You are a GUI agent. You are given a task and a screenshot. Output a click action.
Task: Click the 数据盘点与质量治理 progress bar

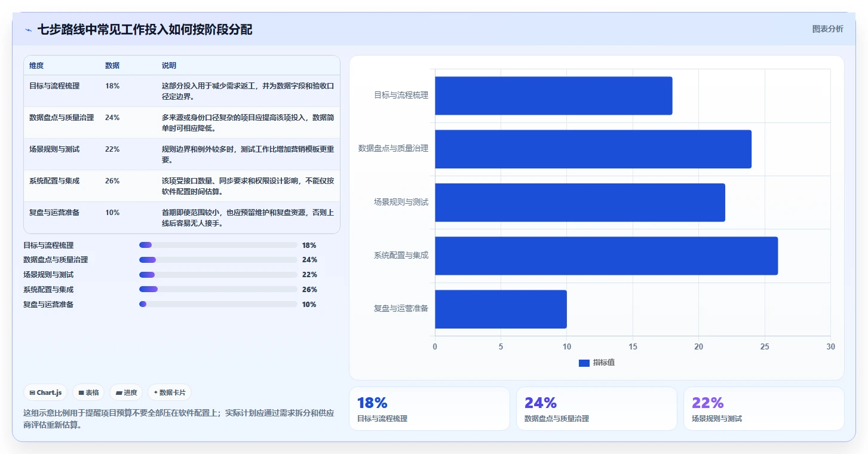pos(218,260)
